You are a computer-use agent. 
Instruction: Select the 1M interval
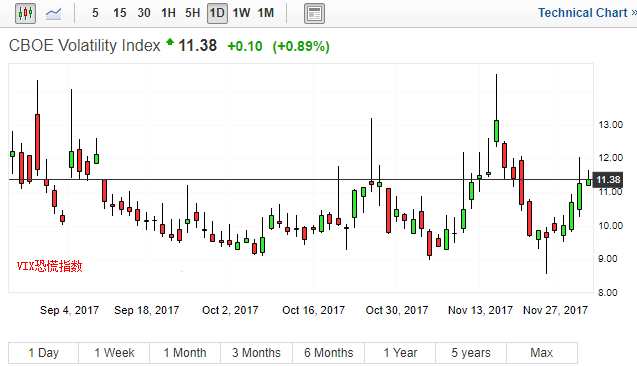point(266,13)
